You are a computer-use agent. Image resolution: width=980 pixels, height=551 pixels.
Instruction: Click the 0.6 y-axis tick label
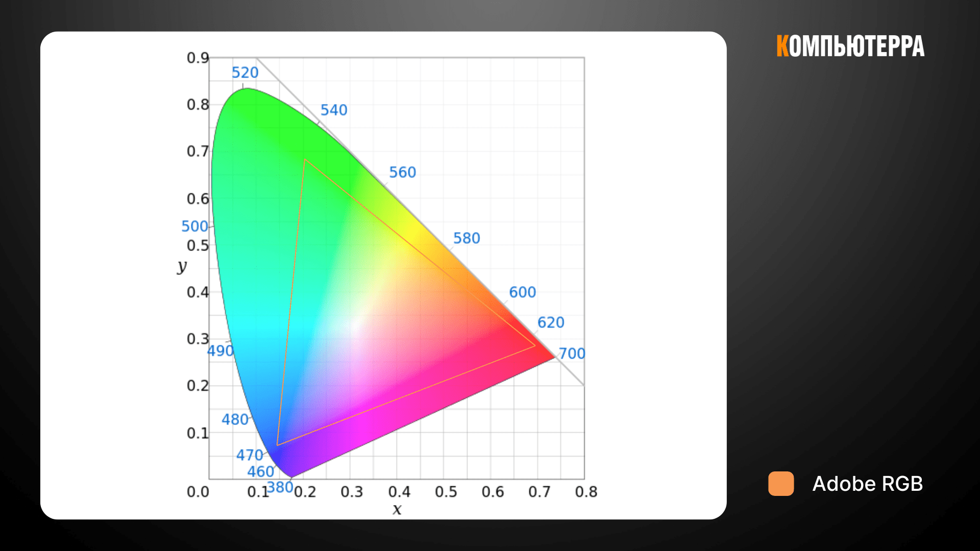click(198, 198)
